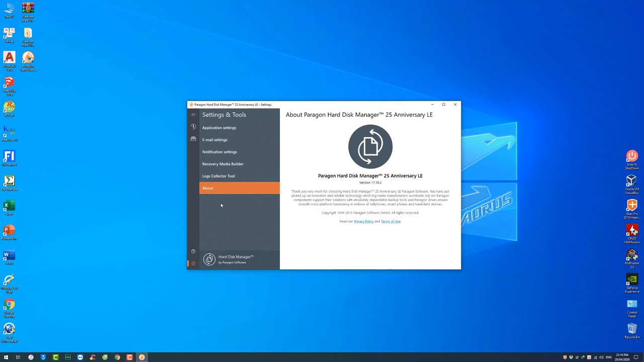The image size is (644, 362).
Task: Switch to Paragon app in taskbar
Action: pyautogui.click(x=142, y=357)
